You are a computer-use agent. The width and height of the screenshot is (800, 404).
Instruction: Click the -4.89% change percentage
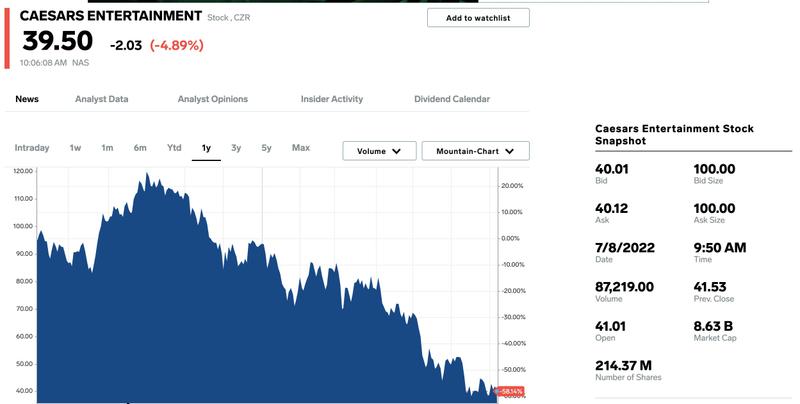[x=177, y=45]
